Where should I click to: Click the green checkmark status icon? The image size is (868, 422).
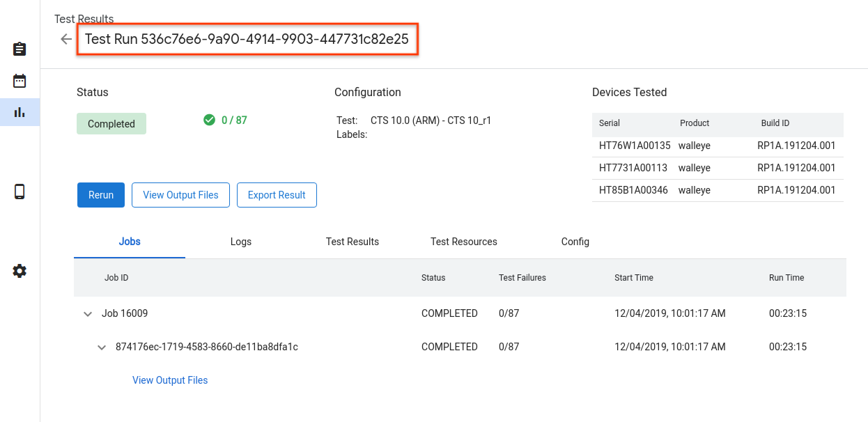pos(209,120)
